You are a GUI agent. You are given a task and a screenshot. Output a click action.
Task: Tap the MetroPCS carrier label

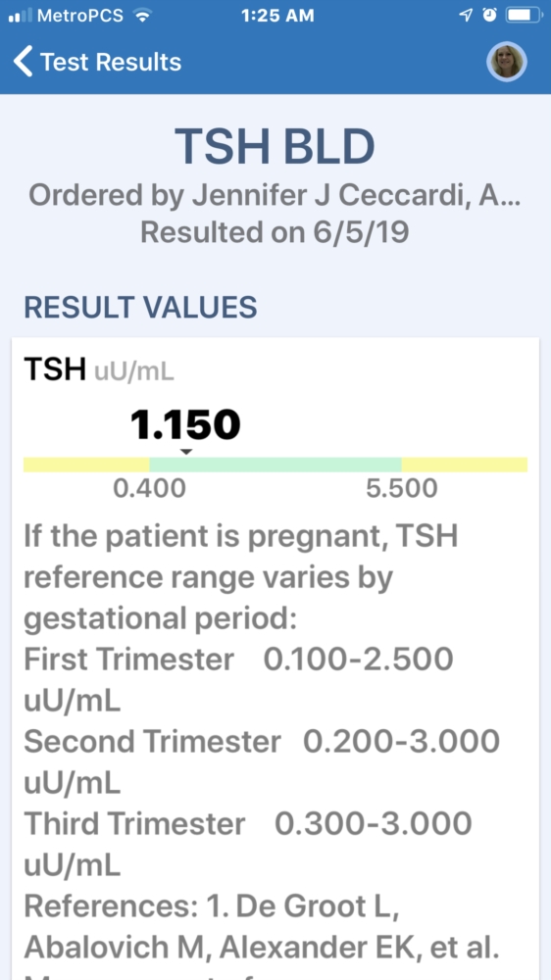(80, 16)
